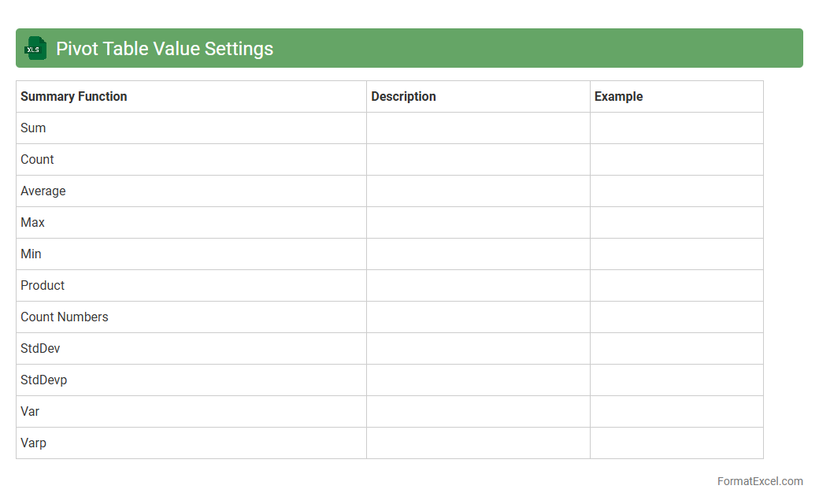Select the Summary Function column header
The image size is (819, 504).
pos(74,96)
